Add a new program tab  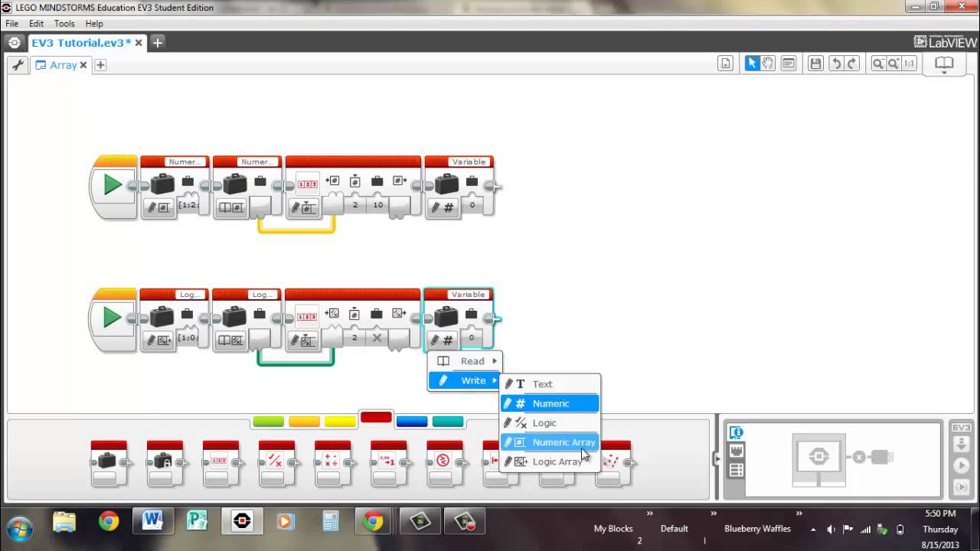click(x=100, y=65)
